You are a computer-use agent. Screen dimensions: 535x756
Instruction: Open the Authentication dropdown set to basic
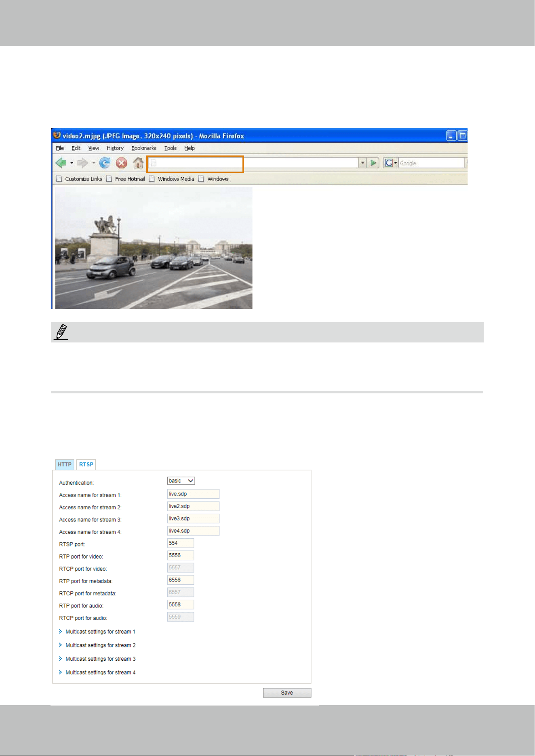pyautogui.click(x=181, y=481)
